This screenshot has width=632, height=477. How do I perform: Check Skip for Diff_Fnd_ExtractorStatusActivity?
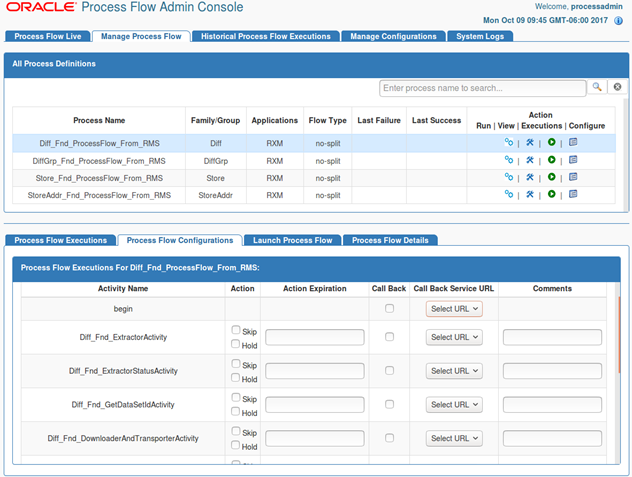tap(236, 364)
